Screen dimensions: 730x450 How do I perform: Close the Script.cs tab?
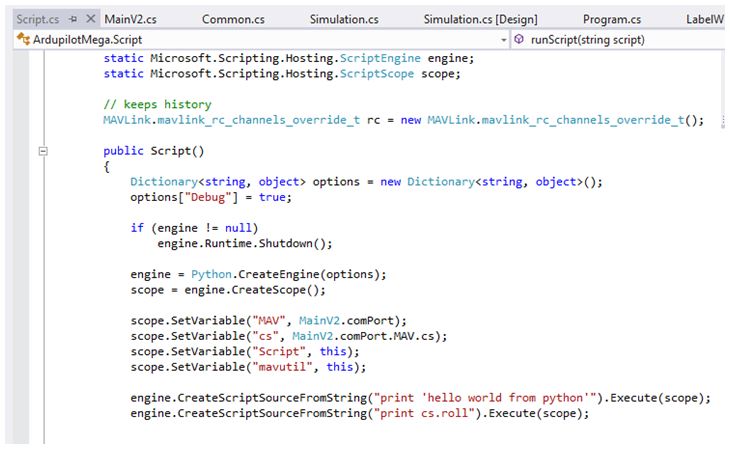91,19
